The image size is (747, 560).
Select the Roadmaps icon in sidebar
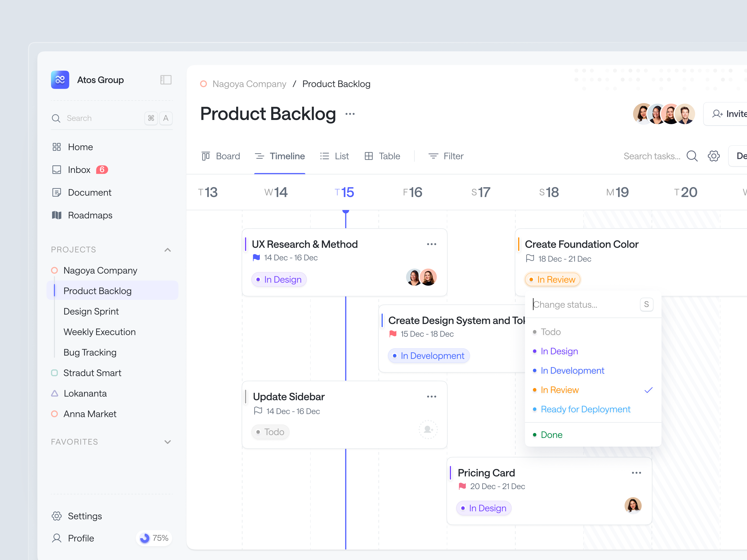pyautogui.click(x=56, y=215)
